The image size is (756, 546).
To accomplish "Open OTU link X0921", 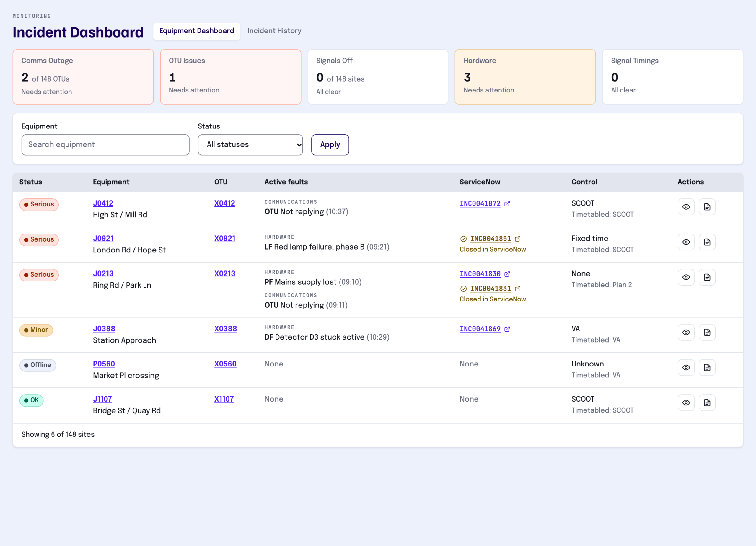I will 225,239.
